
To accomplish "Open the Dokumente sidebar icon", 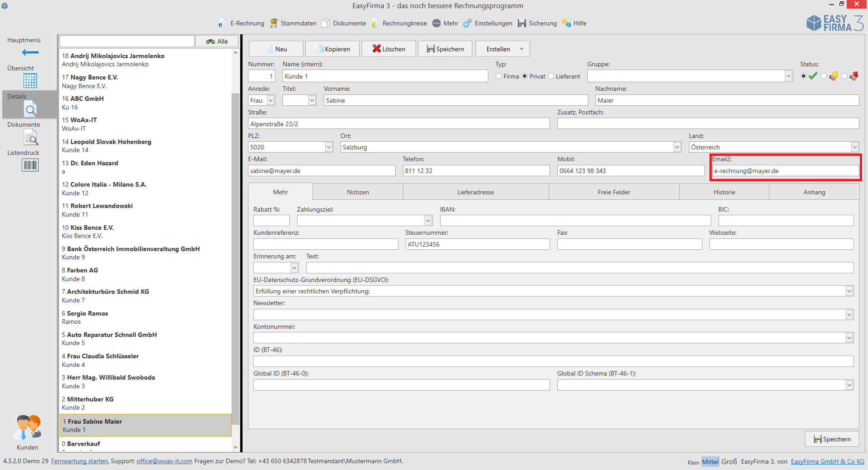I will tap(30, 137).
